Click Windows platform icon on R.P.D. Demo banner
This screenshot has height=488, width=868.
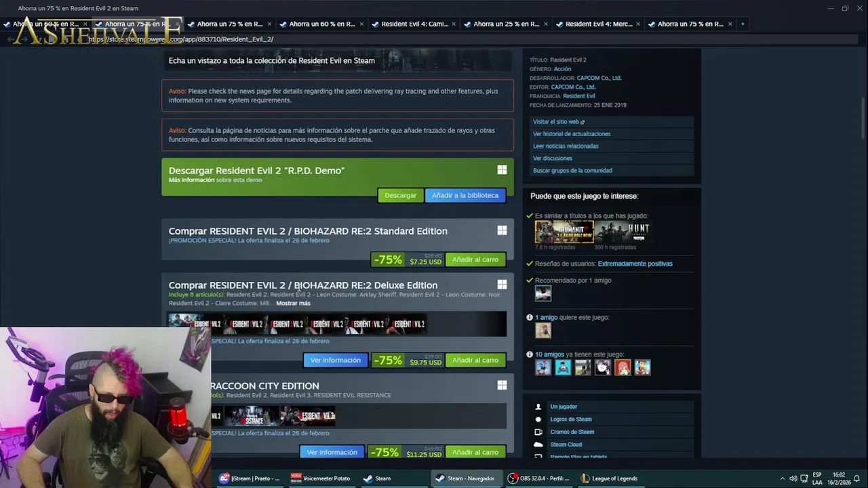(x=502, y=170)
